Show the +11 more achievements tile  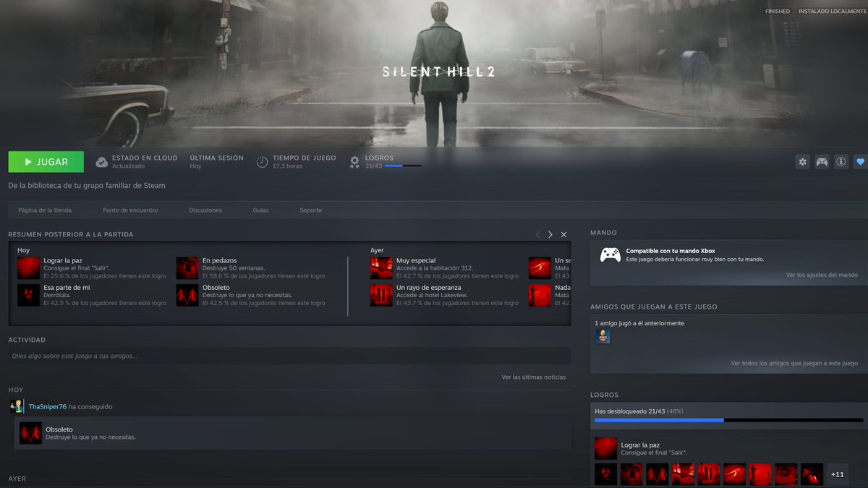pos(837,474)
